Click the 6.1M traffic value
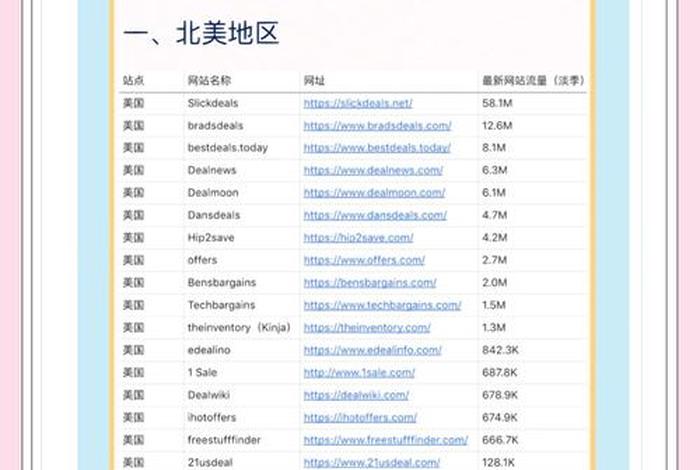The height and width of the screenshot is (470, 700). coord(494,193)
